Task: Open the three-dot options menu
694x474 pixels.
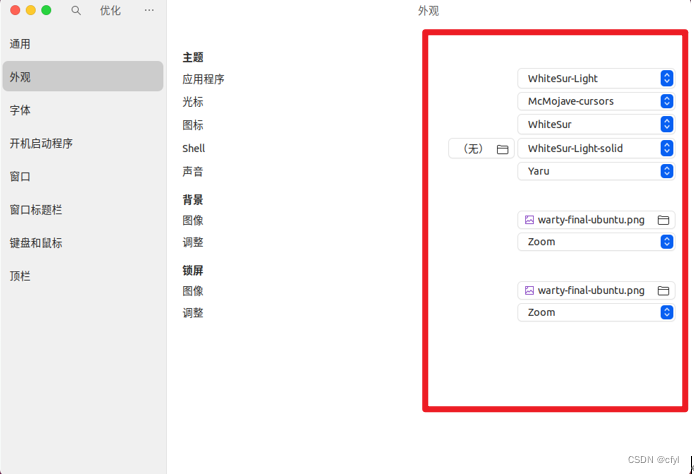Action: 149,10
